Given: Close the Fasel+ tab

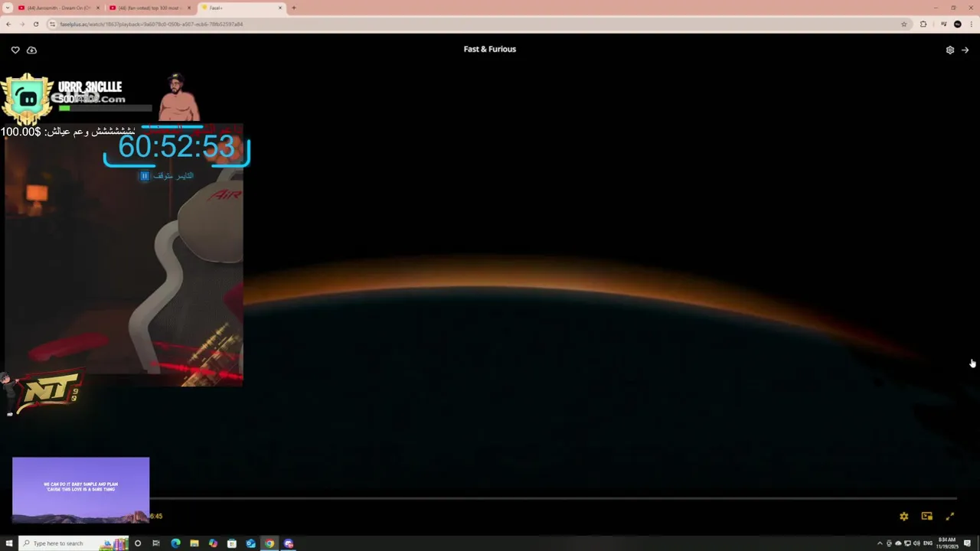Looking at the screenshot, I should 280,8.
